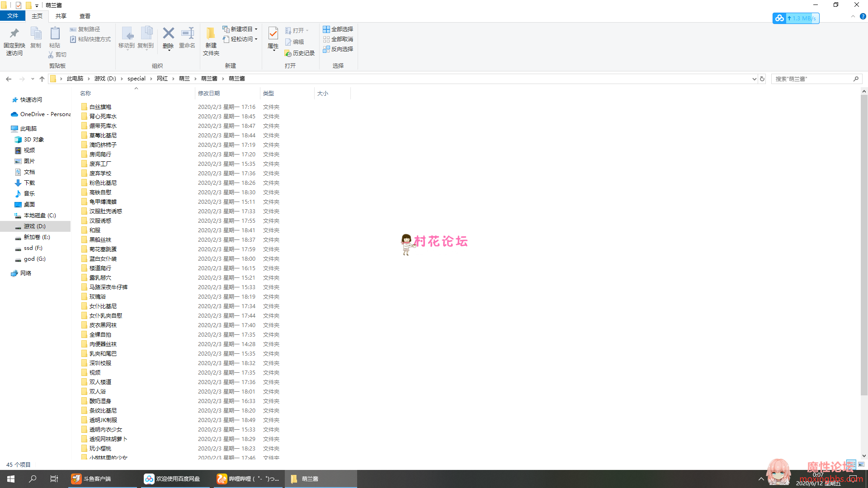Viewport: 868px width, 488px height.
Task: Click Paste Shortcut (粘贴快捷方式)
Action: click(x=90, y=39)
